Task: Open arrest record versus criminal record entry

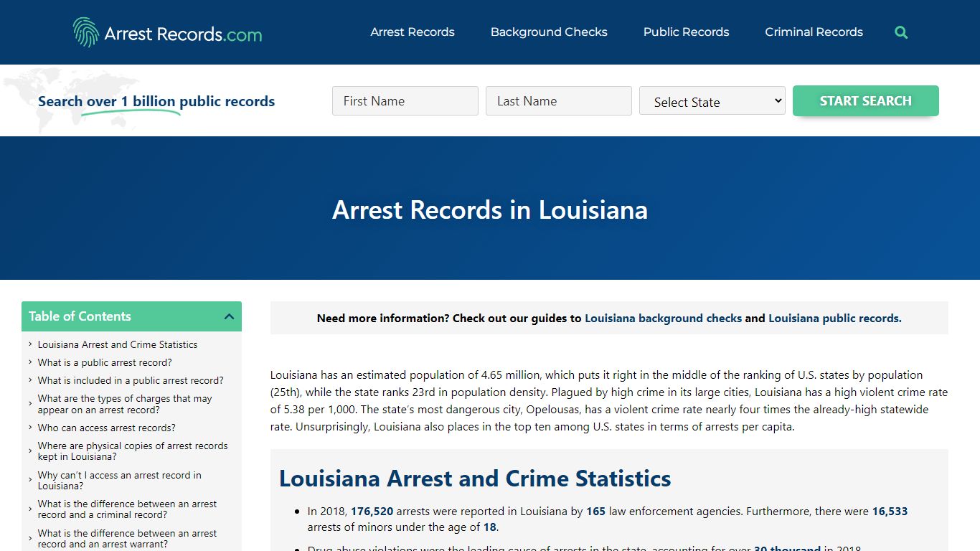Action: click(x=127, y=509)
